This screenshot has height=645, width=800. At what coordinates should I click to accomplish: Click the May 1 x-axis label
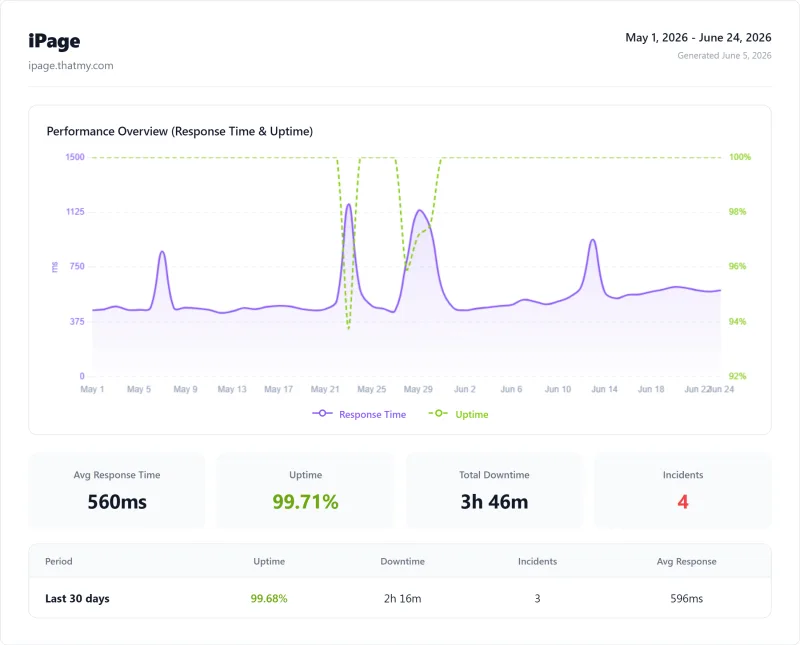click(92, 389)
